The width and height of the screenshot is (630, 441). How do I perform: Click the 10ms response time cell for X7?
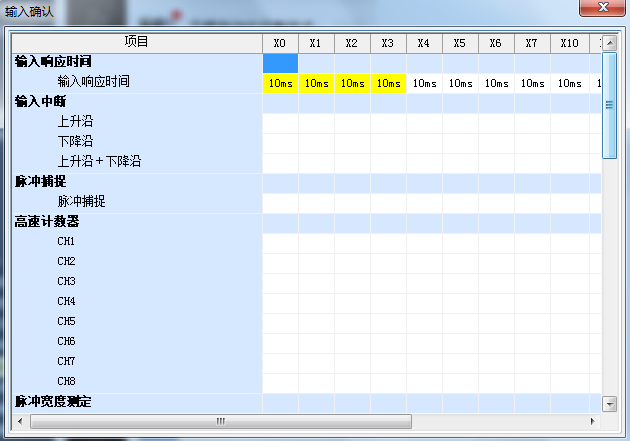[532, 83]
